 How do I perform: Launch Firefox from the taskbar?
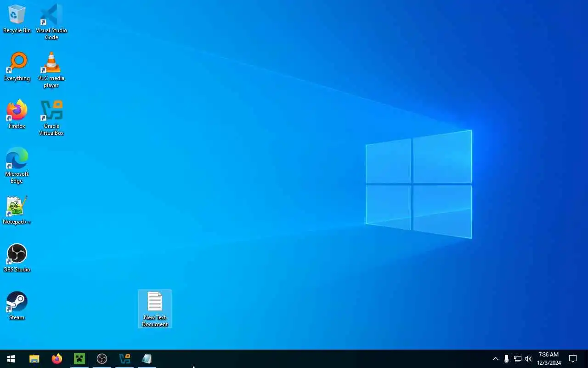coord(57,359)
